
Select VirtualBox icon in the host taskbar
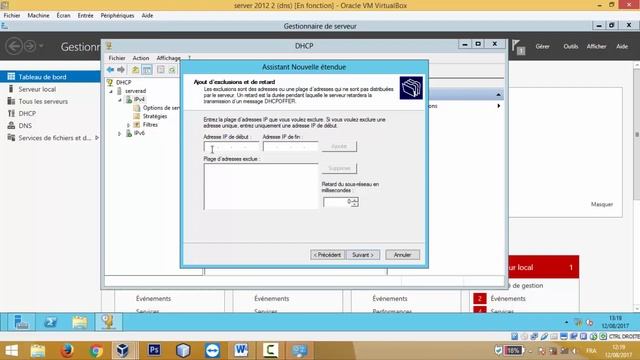(x=122, y=351)
